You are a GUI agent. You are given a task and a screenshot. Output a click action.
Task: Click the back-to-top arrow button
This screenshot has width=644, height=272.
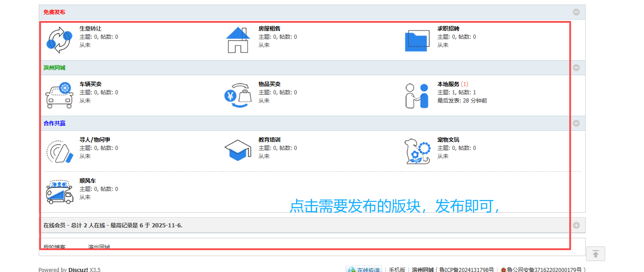tap(595, 254)
